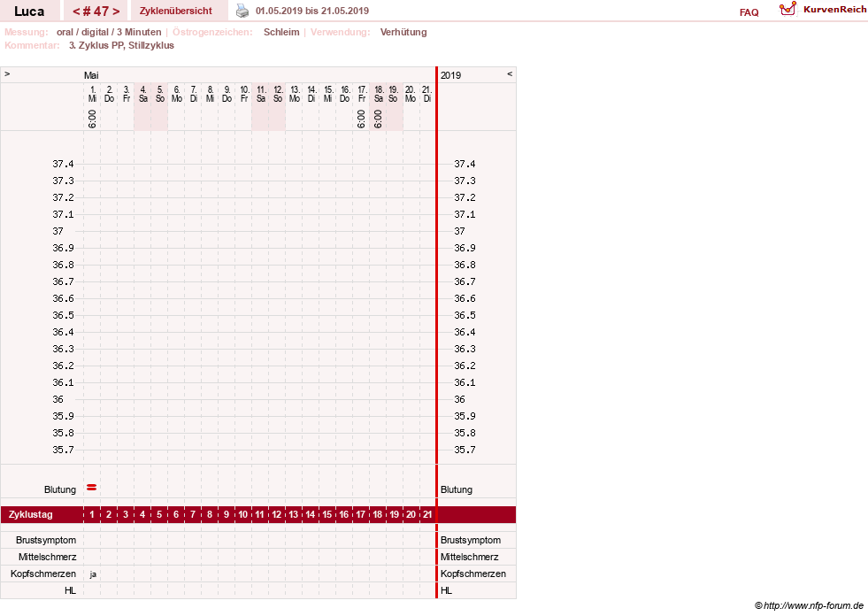This screenshot has width=868, height=616.
Task: Click the right 35.7 temperature label
Action: pos(465,450)
